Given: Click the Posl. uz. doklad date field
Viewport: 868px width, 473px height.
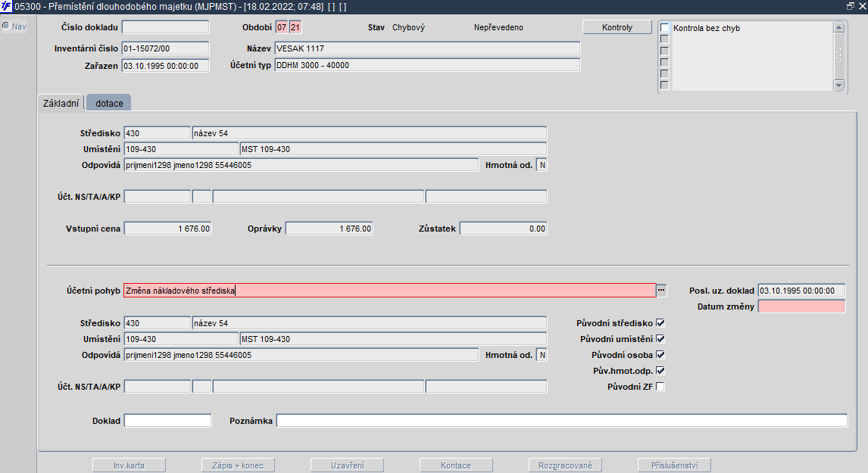Looking at the screenshot, I should tap(801, 291).
